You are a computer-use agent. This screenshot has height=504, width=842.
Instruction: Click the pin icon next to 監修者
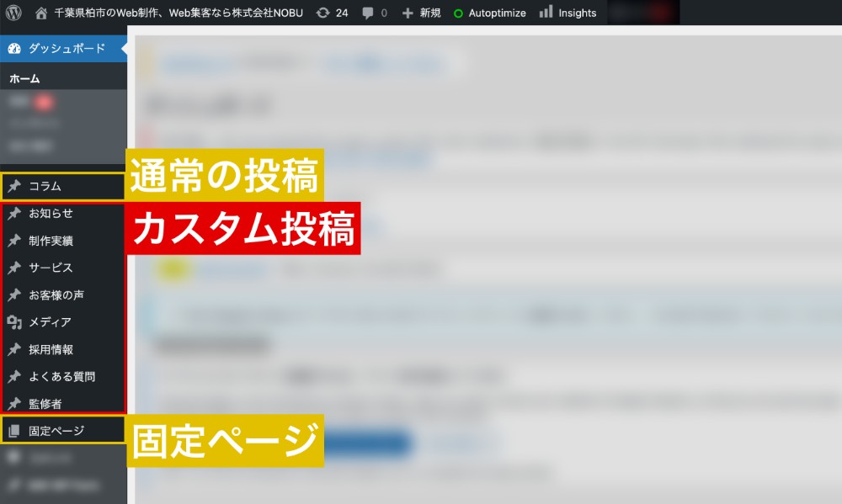pyautogui.click(x=14, y=404)
